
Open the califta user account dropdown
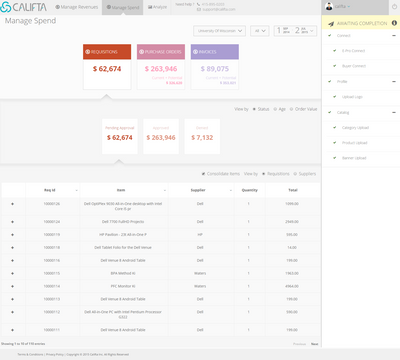342,6
